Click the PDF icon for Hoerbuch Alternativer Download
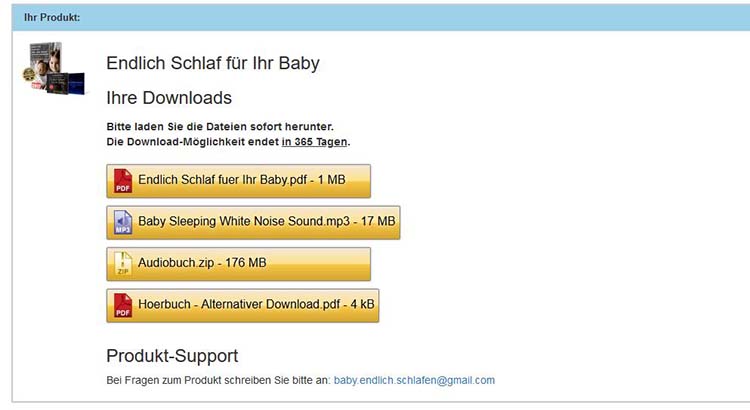Image resolution: width=750 pixels, height=410 pixels. click(x=123, y=305)
